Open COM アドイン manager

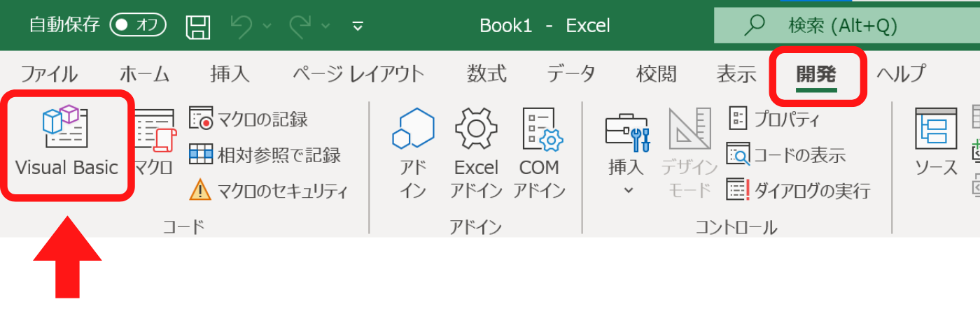(540, 152)
